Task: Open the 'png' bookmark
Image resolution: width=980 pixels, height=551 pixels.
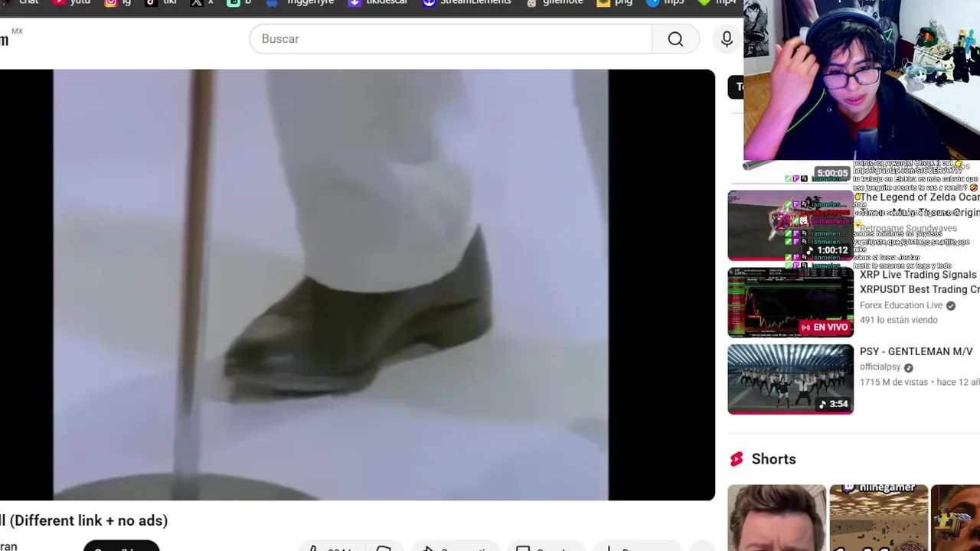Action: pos(615,2)
